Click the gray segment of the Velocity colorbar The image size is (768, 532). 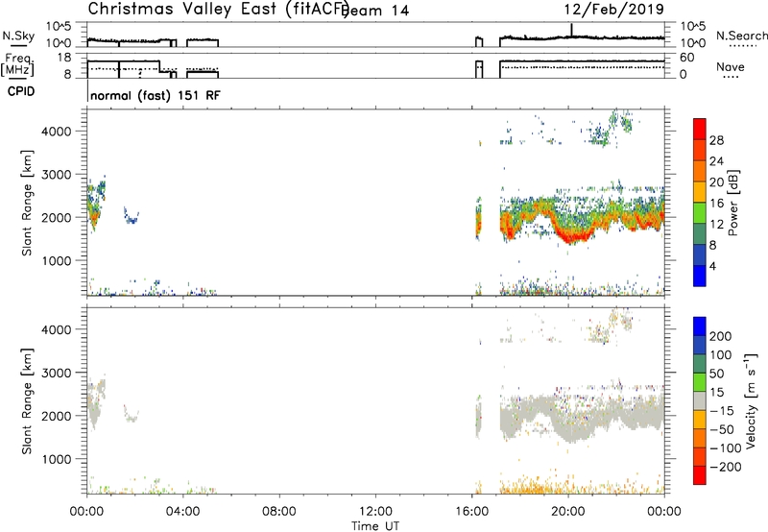pyautogui.click(x=700, y=400)
